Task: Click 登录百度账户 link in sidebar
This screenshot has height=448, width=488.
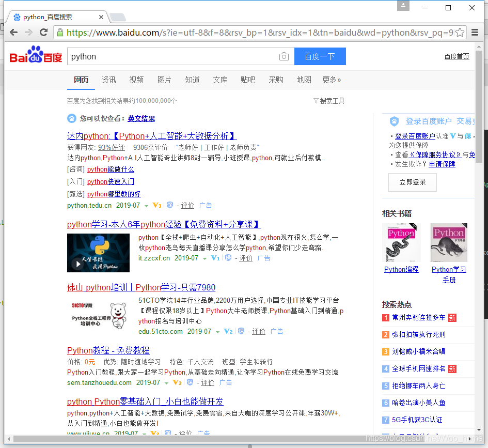Action: point(415,136)
